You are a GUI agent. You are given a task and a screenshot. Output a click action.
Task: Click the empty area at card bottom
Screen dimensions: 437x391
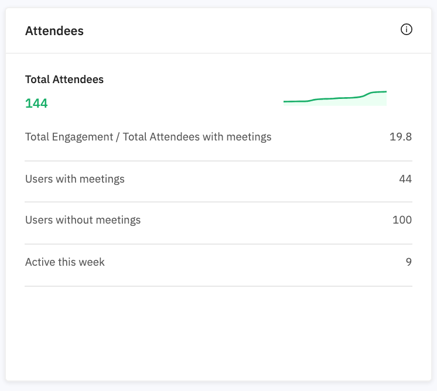pyautogui.click(x=218, y=333)
